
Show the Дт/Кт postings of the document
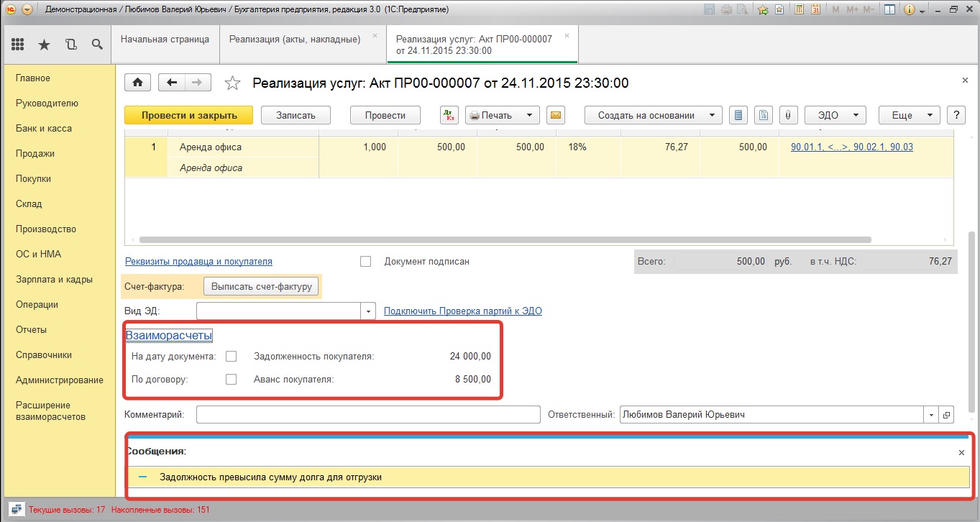[x=449, y=115]
